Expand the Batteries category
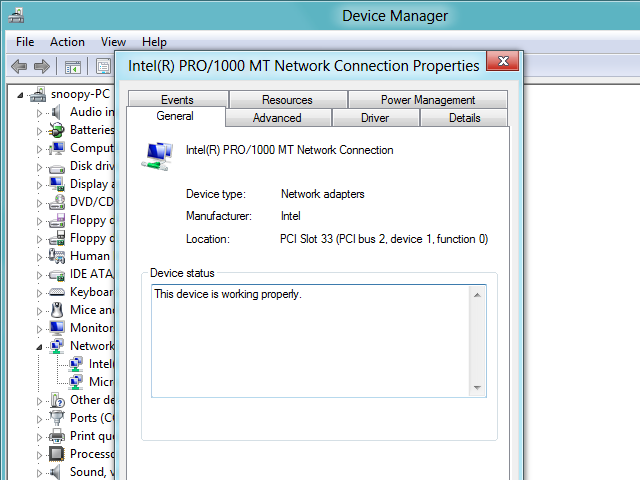Image resolution: width=640 pixels, height=480 pixels. coord(39,131)
